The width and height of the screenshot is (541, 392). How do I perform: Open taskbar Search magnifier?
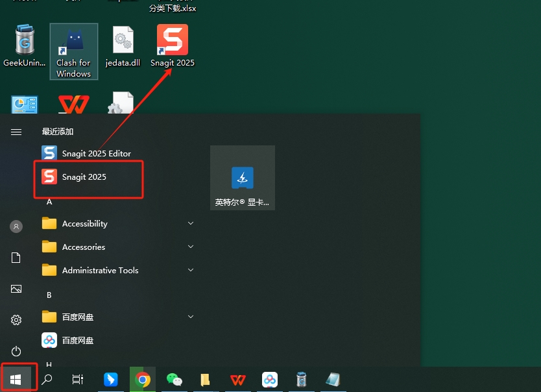point(47,380)
